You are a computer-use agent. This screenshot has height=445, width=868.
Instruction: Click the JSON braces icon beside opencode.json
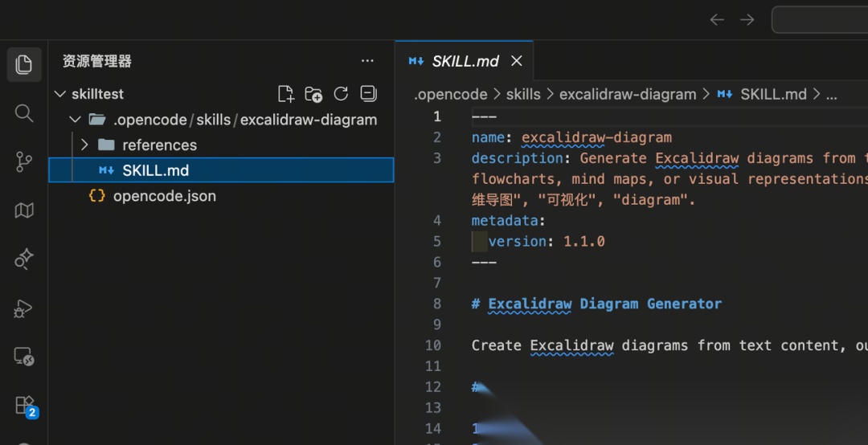click(97, 195)
